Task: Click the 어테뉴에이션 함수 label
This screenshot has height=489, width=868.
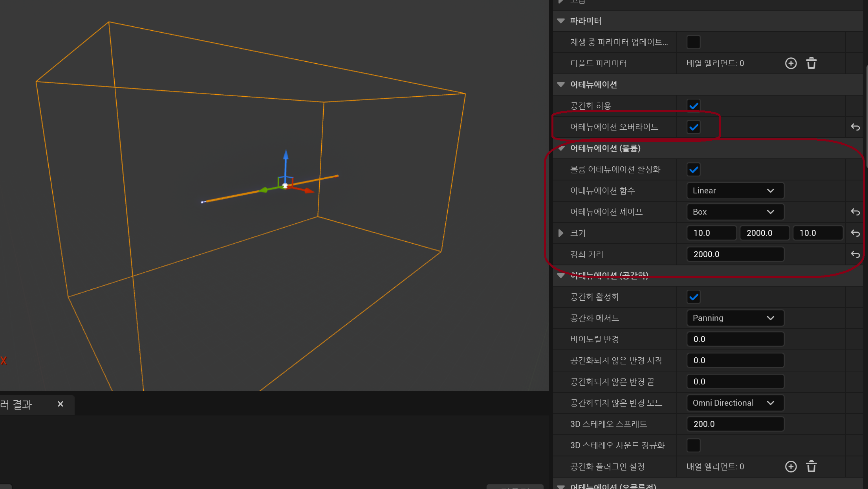Action: click(602, 191)
